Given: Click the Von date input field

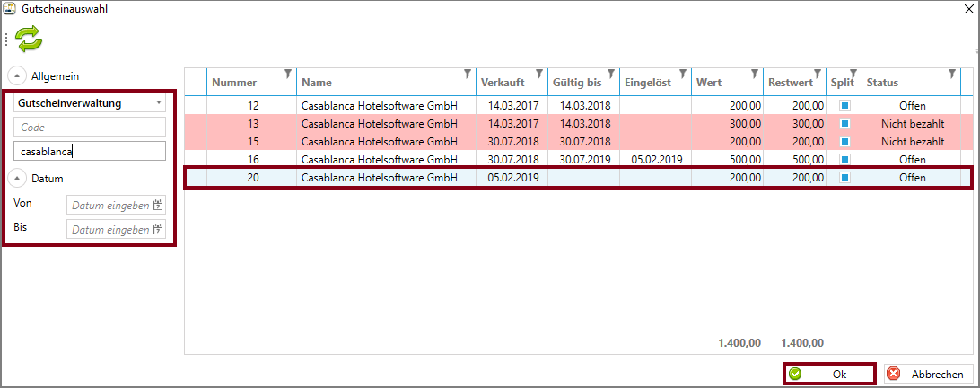Looking at the screenshot, I should (x=117, y=206).
